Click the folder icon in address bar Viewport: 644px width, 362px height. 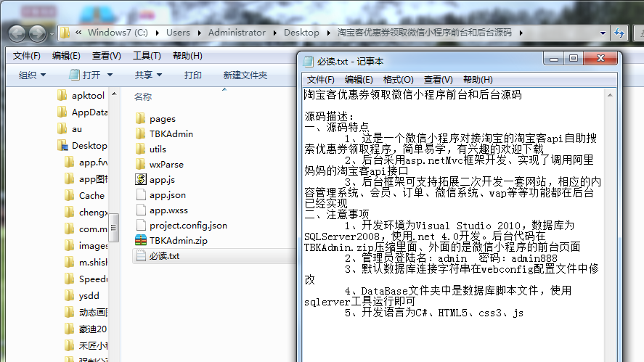(65, 33)
